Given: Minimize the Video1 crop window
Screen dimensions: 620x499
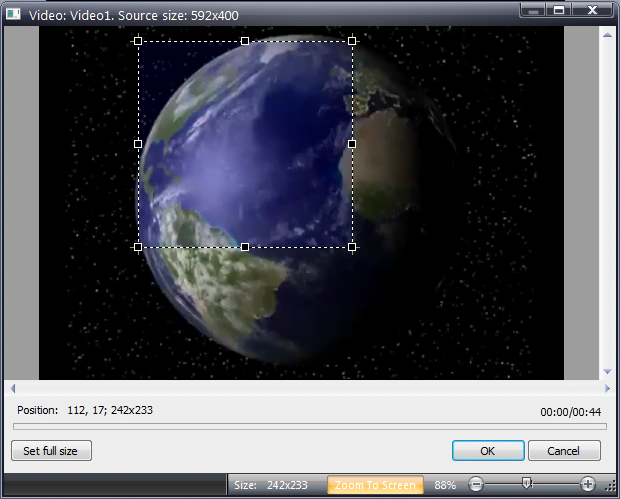Looking at the screenshot, I should coord(533,10).
